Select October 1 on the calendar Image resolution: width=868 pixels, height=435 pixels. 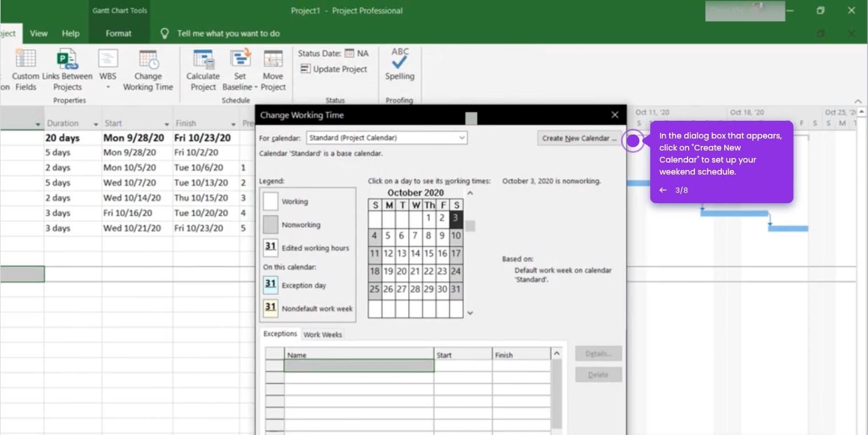429,218
